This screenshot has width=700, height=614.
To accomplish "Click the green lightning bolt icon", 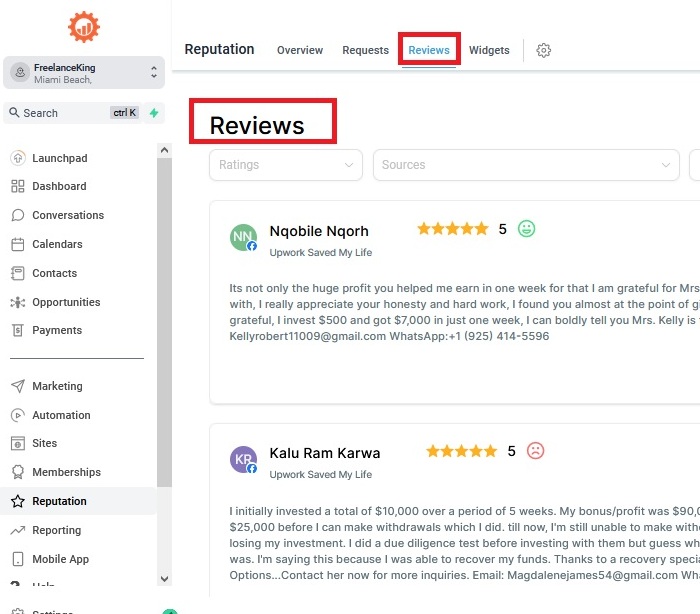I will (154, 113).
